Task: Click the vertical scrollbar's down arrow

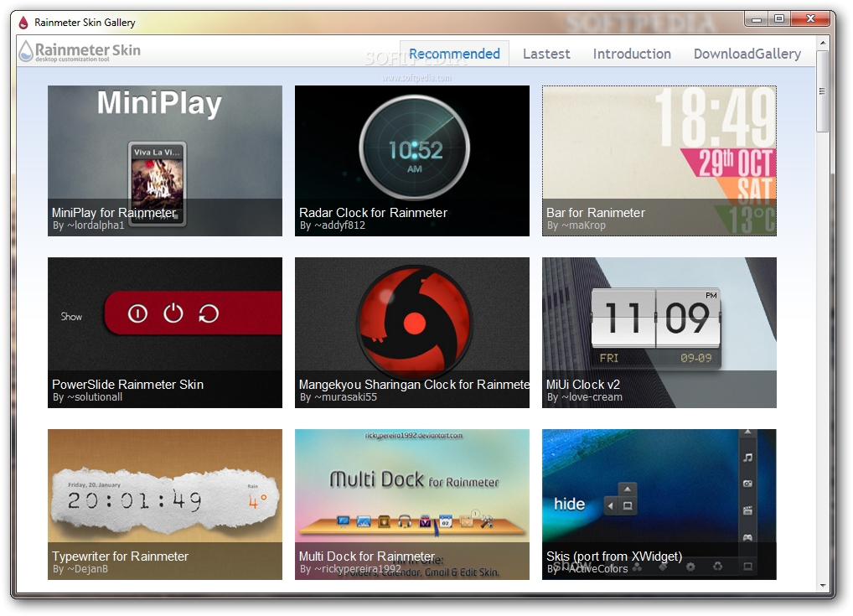Action: 822,586
